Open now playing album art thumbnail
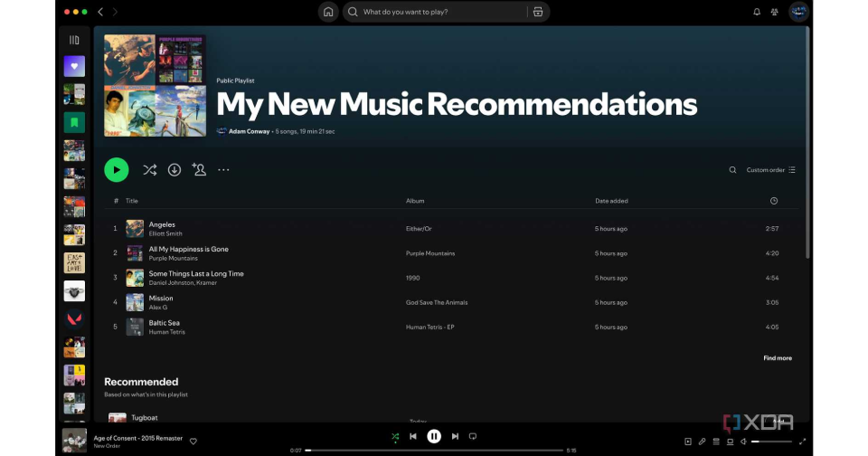The image size is (868, 456). 74,441
